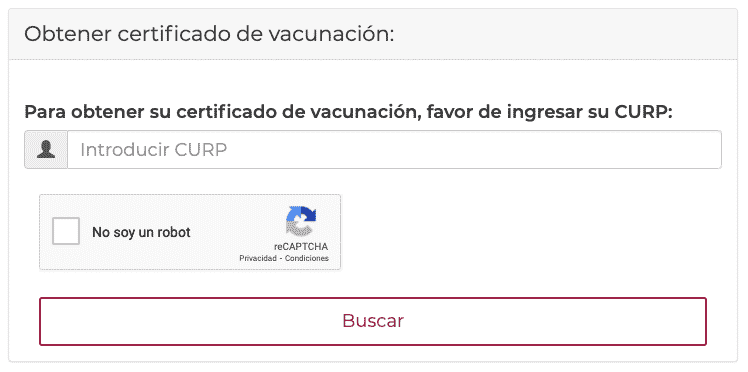View reCAPTCHA privacy policy via Privacidad

258,258
